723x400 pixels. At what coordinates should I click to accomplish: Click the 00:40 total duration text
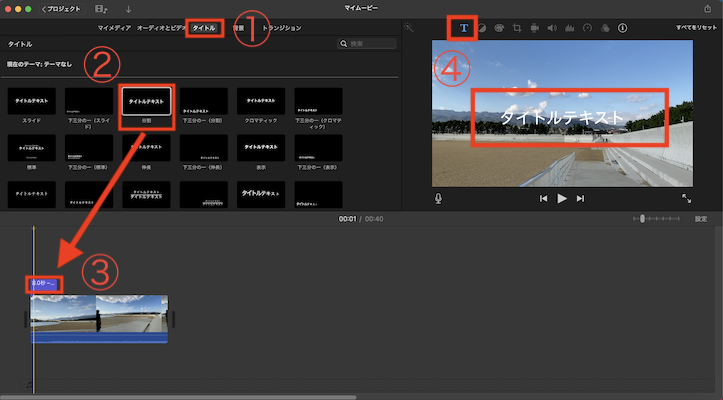[374, 219]
